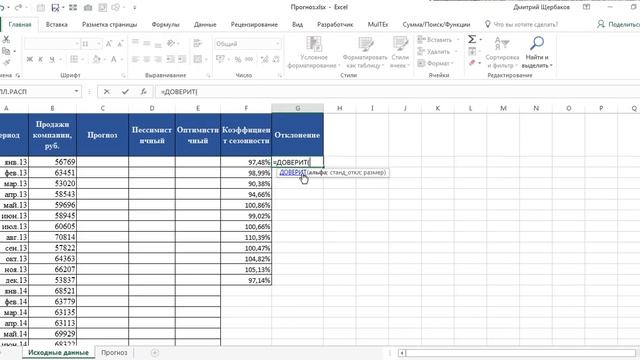This screenshot has height=360, width=640.
Task: Click the Redo arrow in quick access toolbar
Action: [18, 7]
